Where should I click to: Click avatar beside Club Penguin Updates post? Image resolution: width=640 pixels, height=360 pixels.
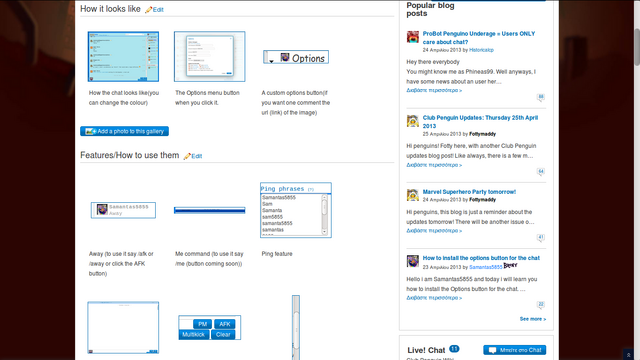point(413,121)
